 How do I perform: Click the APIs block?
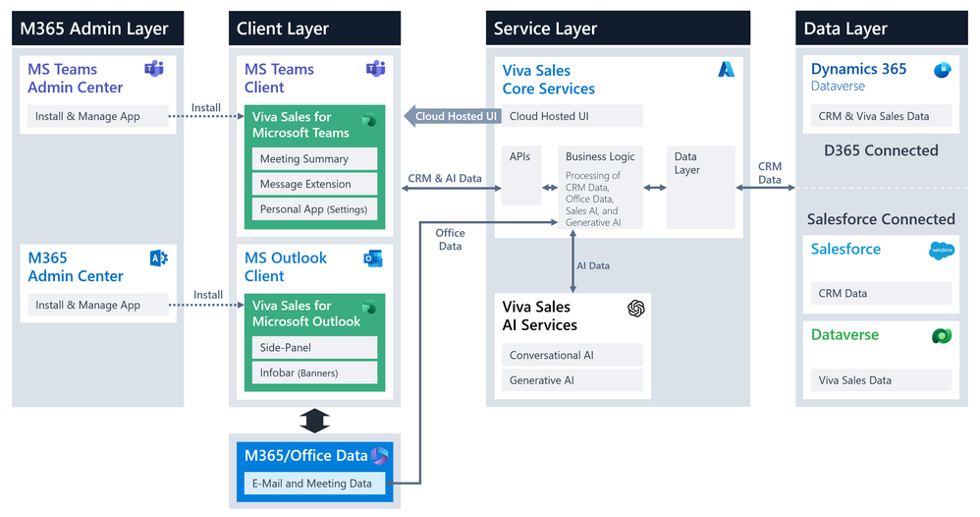click(x=521, y=175)
